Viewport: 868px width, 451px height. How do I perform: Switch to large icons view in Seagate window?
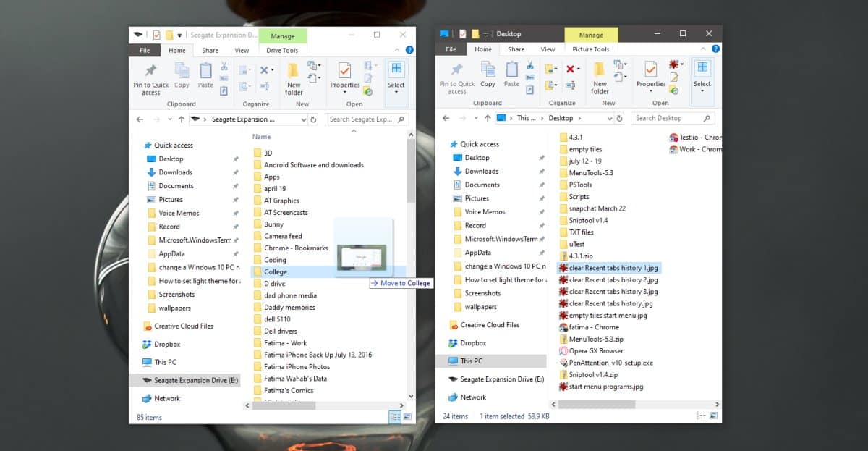[x=407, y=417]
